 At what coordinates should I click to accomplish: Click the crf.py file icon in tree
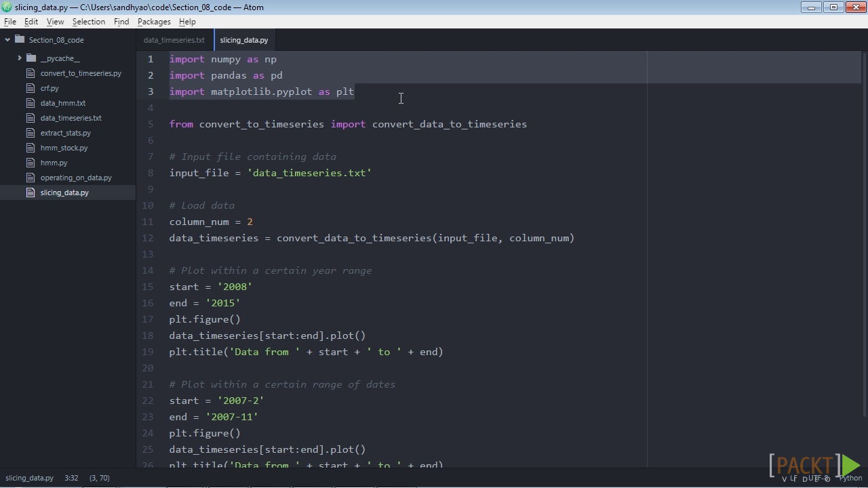pos(31,88)
